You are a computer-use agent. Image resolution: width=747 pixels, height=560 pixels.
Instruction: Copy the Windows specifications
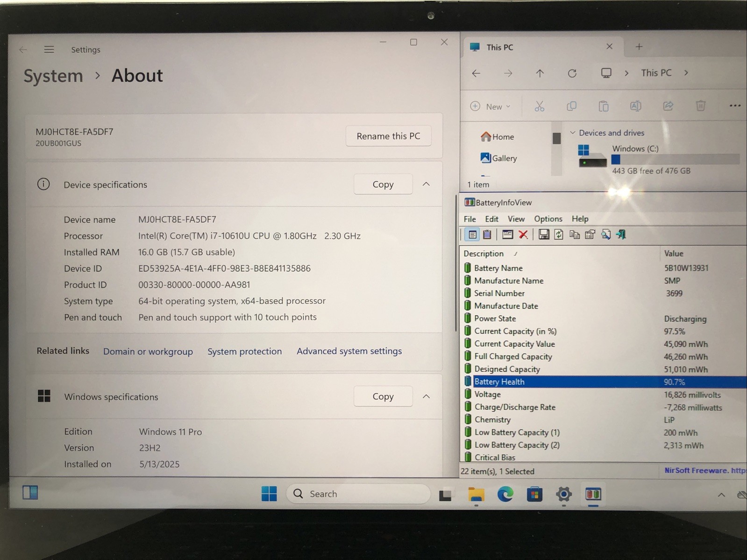(x=383, y=397)
